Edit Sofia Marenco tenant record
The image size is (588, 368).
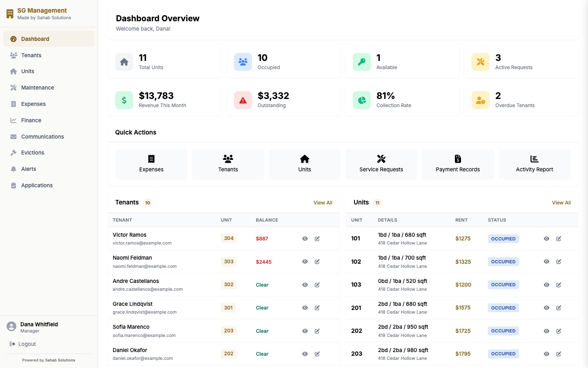pyautogui.click(x=317, y=331)
